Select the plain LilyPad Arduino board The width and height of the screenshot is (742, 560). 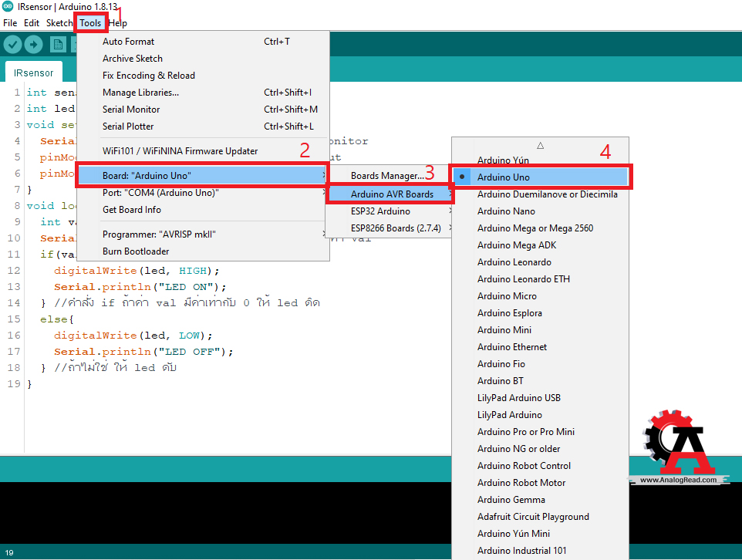point(541,415)
